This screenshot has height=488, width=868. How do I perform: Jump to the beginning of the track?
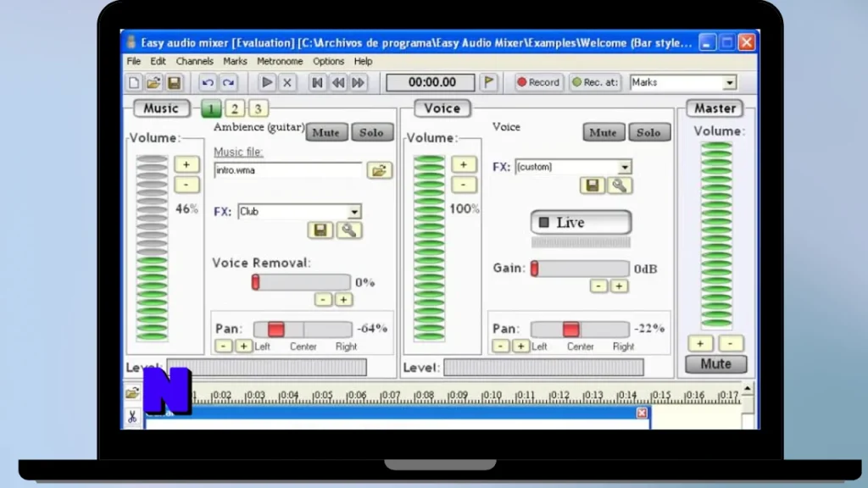(x=317, y=82)
